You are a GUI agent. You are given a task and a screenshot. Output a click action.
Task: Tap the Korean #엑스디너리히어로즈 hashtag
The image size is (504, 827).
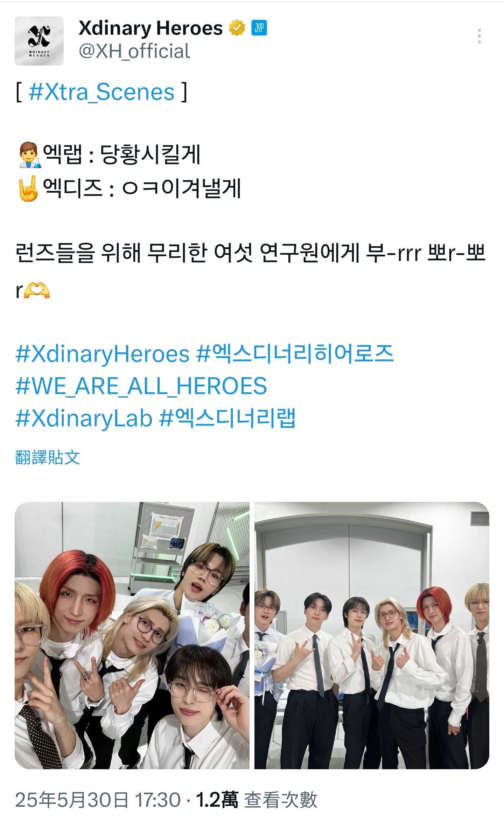point(295,353)
